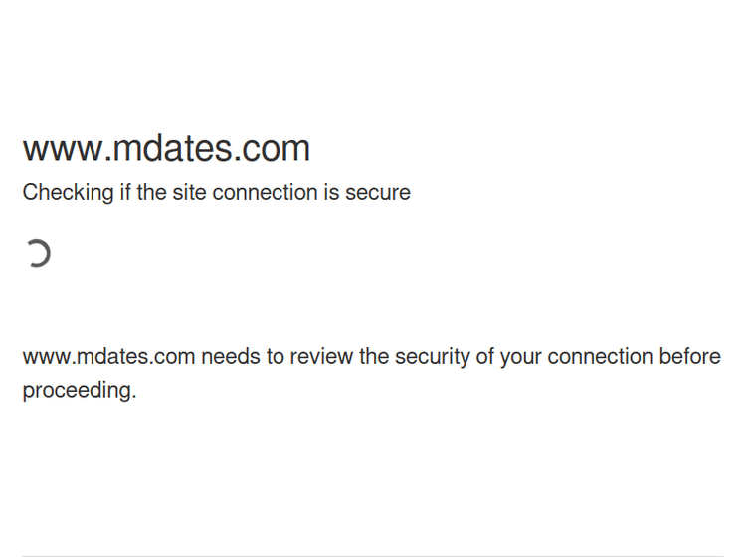Click the word 'connection' in the subtitle
The width and height of the screenshot is (746, 560).
(265, 192)
